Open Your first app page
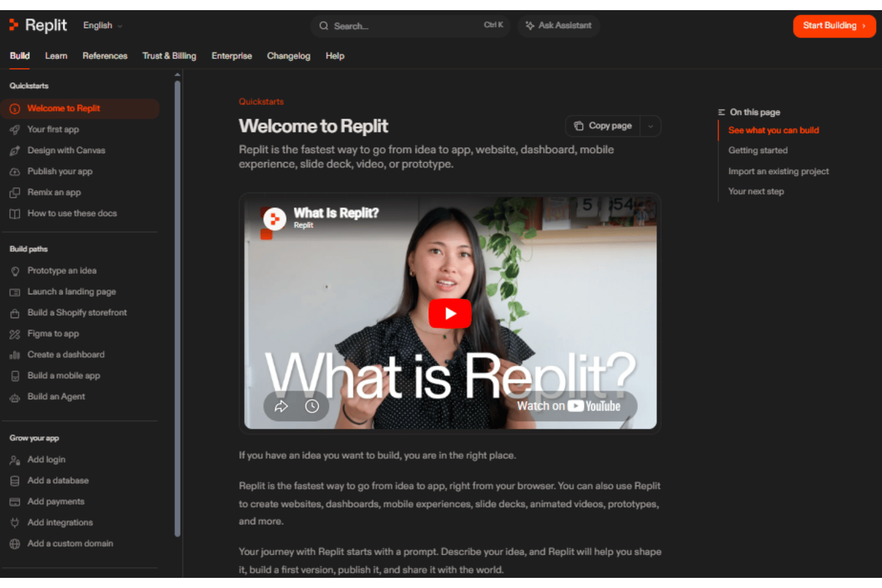This screenshot has width=882, height=588. click(x=53, y=129)
